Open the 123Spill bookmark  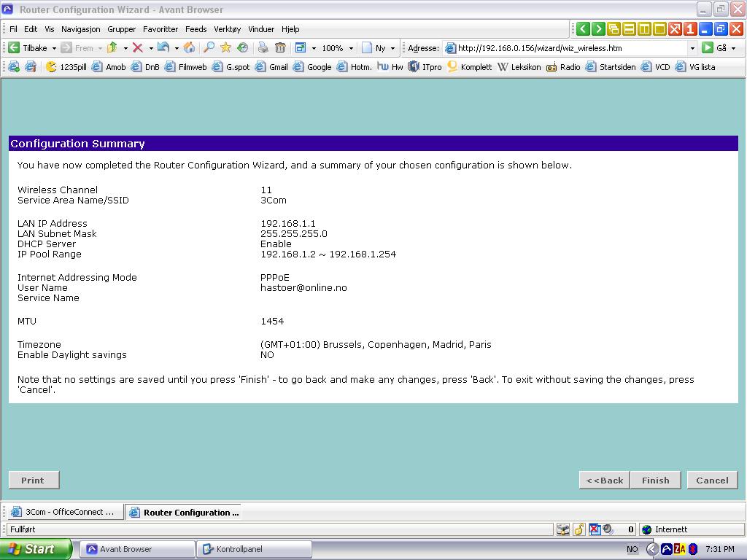click(x=66, y=66)
